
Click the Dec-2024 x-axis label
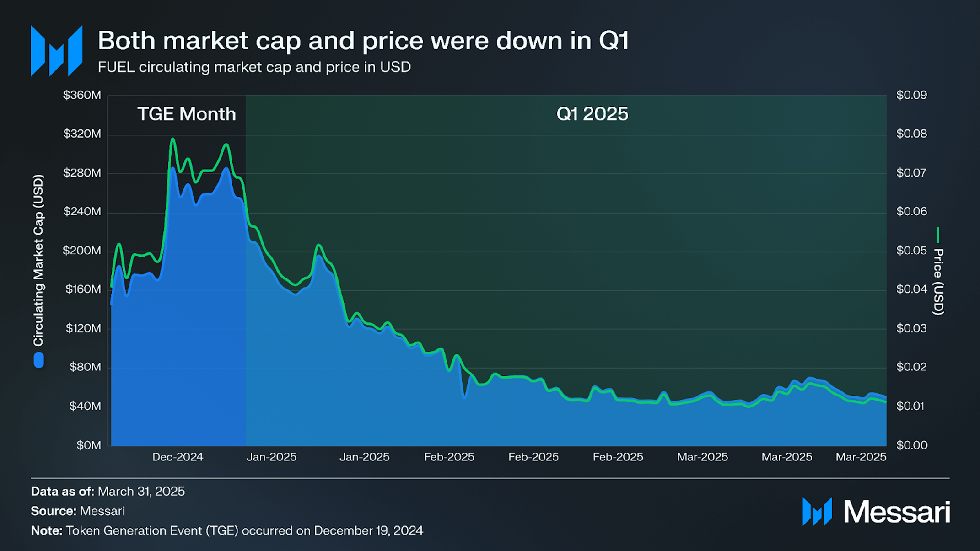click(178, 457)
